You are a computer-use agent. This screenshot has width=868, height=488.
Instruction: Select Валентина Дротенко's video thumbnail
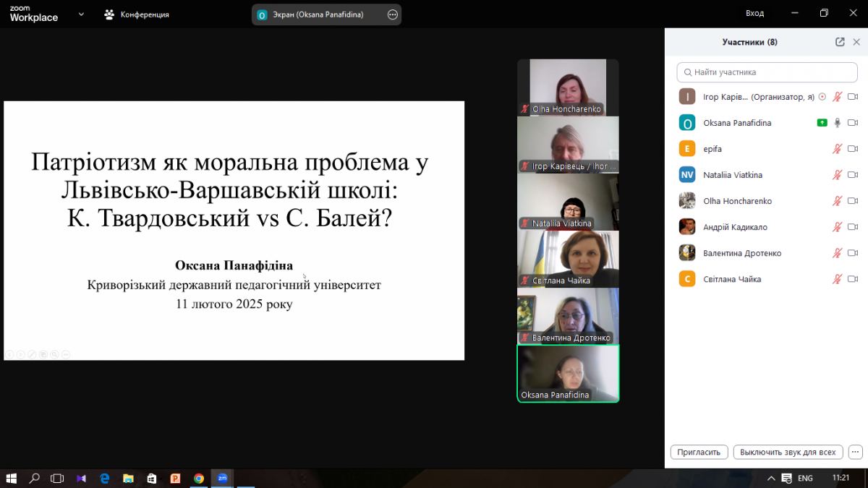[568, 316]
